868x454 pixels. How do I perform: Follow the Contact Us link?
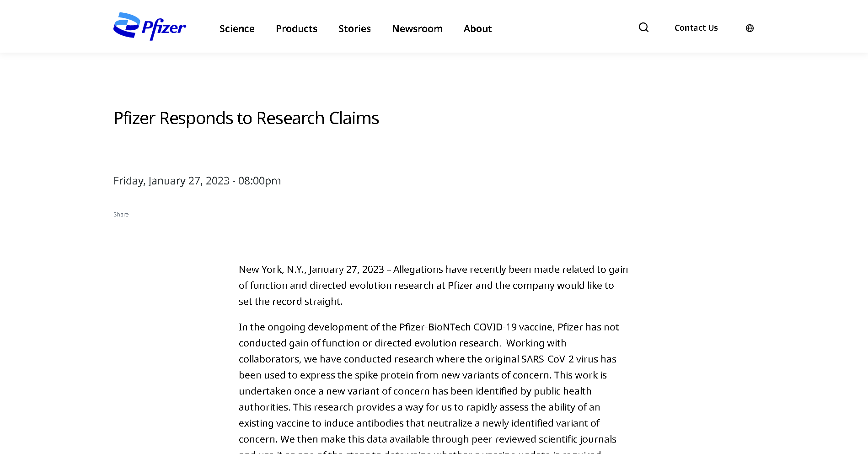pyautogui.click(x=696, y=28)
